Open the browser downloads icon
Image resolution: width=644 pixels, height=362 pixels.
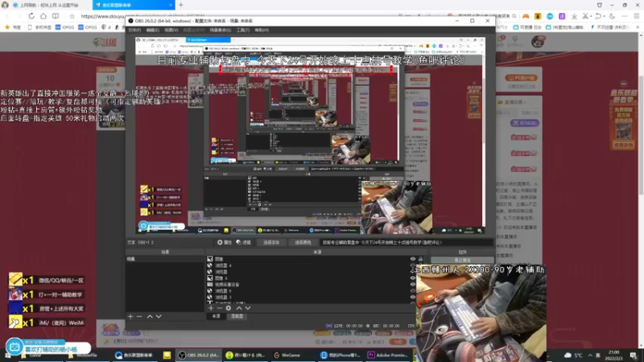tap(574, 16)
